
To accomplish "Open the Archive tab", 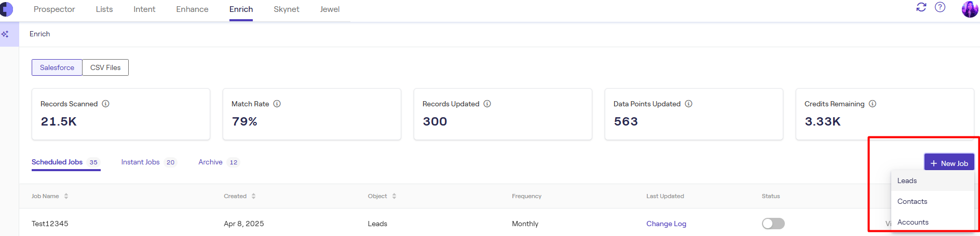I will [211, 162].
